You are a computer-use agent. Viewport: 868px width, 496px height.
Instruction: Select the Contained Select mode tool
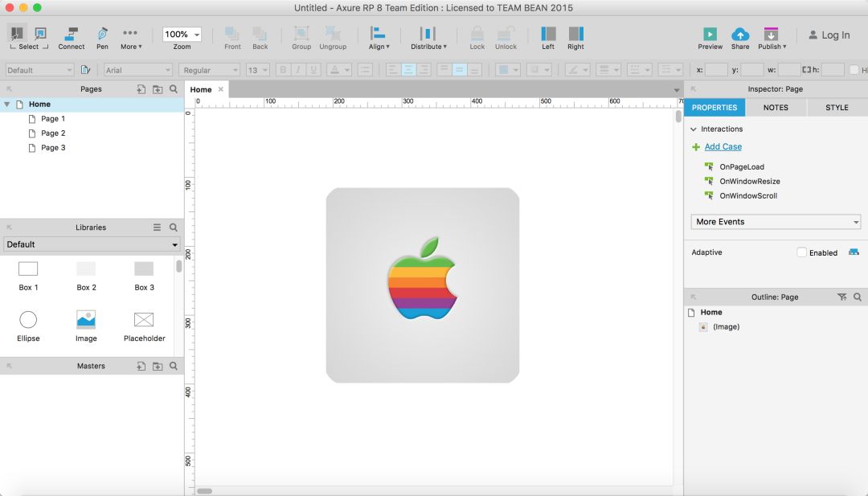click(x=40, y=35)
